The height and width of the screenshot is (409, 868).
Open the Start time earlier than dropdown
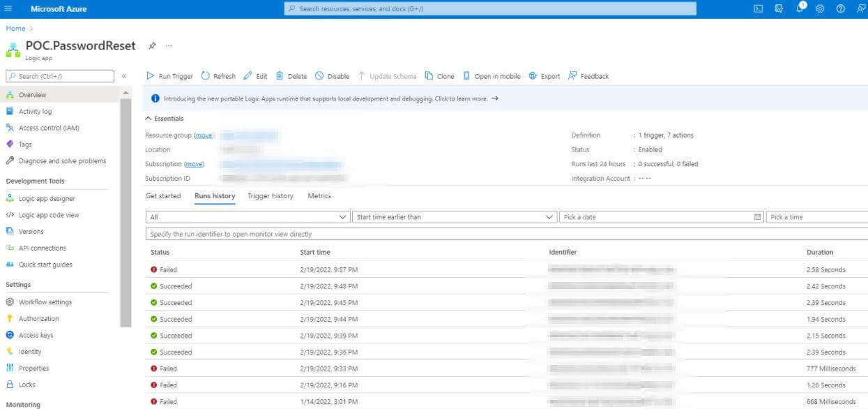(452, 216)
